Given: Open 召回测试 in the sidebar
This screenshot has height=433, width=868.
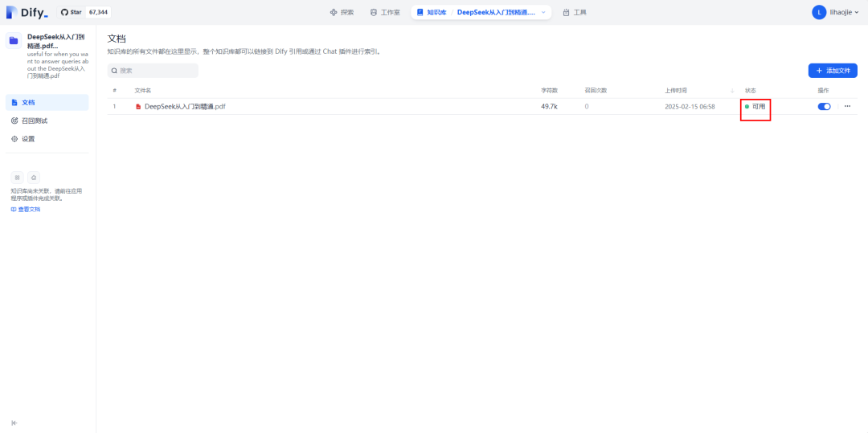Looking at the screenshot, I should click(47, 121).
